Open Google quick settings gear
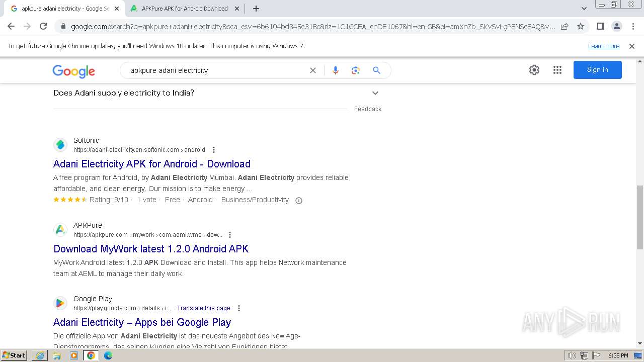Image resolution: width=644 pixels, height=362 pixels. tap(534, 70)
